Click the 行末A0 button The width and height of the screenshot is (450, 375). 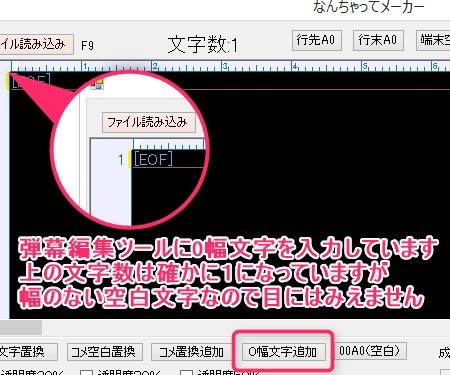[378, 41]
